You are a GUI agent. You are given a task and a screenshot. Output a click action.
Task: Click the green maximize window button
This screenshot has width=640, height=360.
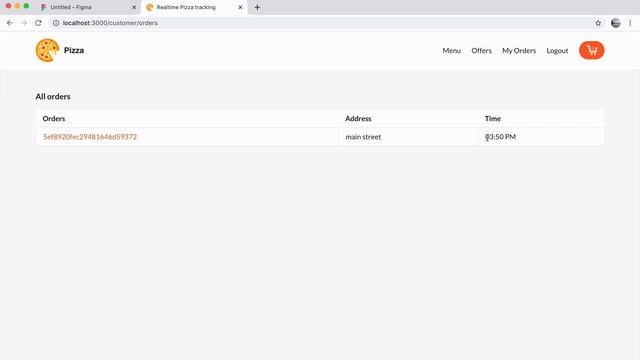coord(26,6)
